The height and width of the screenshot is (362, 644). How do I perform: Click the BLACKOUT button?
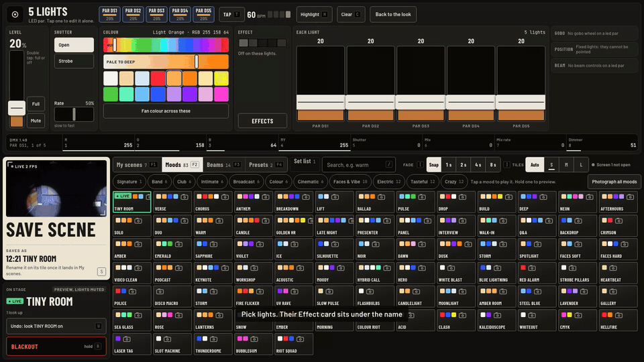pos(56,347)
